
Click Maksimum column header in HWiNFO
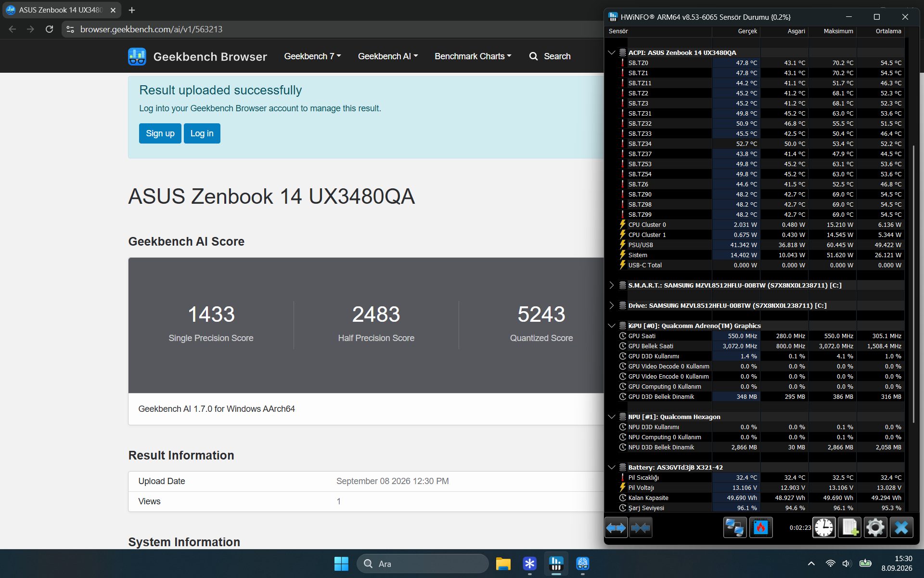pyautogui.click(x=838, y=31)
